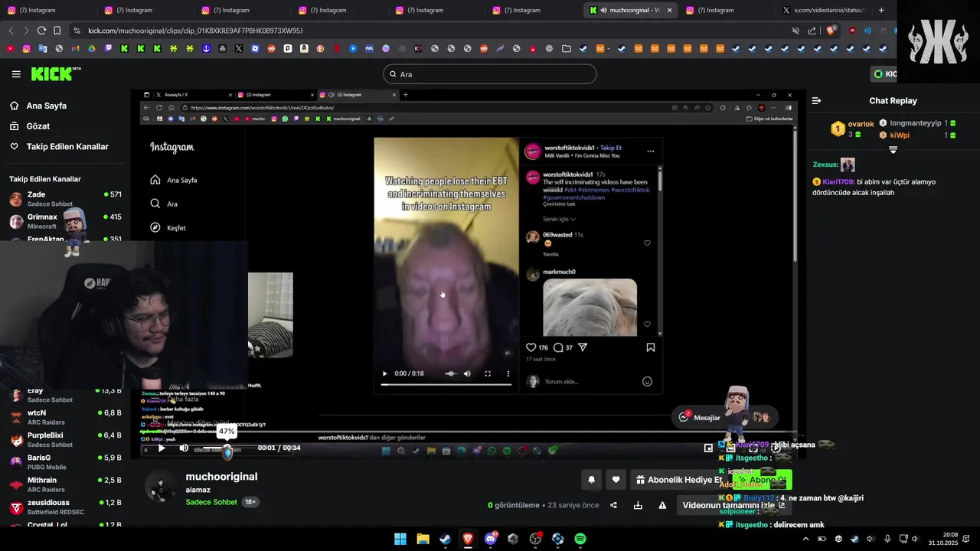Click Takip Et link in Instagram post
The width and height of the screenshot is (980, 551).
[x=611, y=148]
